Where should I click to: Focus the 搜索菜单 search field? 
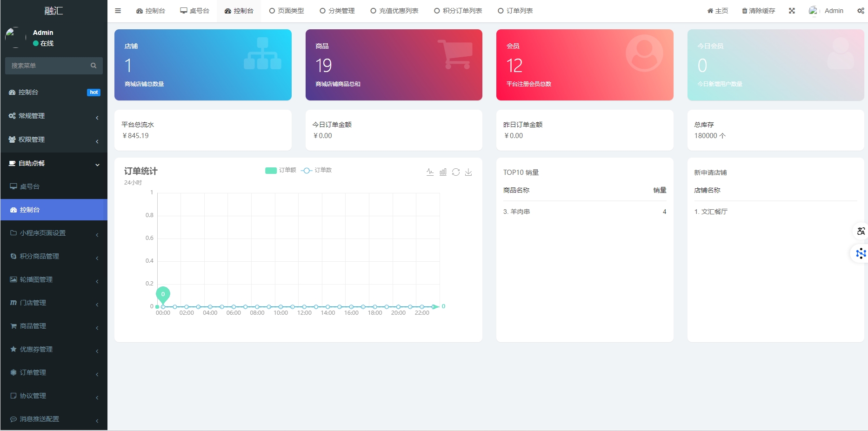[x=48, y=66]
